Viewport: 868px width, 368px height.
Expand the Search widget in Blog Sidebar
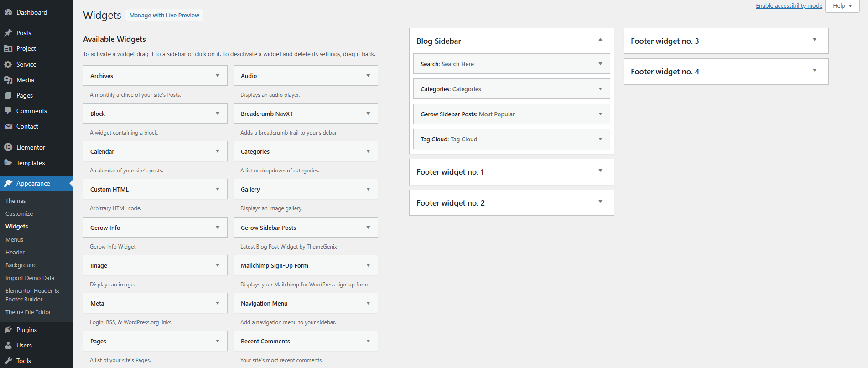600,64
